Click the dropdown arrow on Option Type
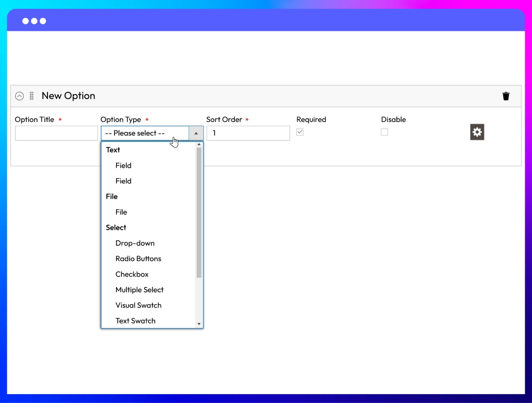 coord(197,133)
